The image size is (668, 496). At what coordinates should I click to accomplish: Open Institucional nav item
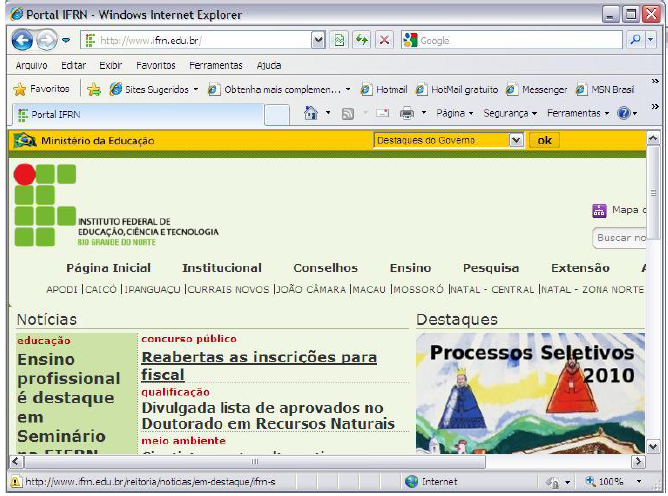(x=222, y=268)
